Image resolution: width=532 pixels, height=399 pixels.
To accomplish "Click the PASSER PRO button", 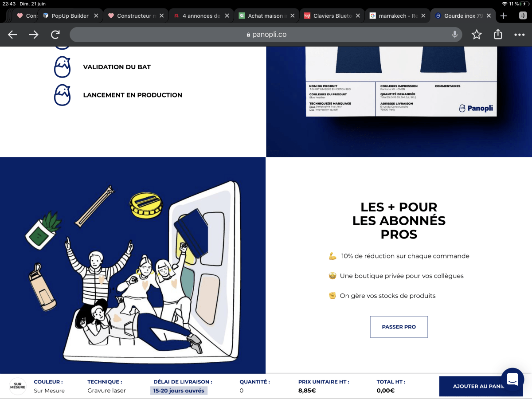I will (399, 327).
